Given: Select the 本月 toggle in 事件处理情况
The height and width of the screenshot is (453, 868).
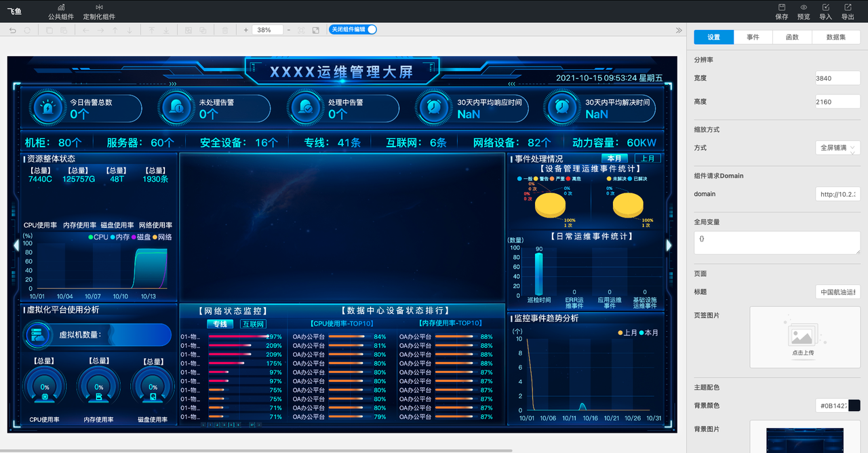Looking at the screenshot, I should tap(614, 159).
